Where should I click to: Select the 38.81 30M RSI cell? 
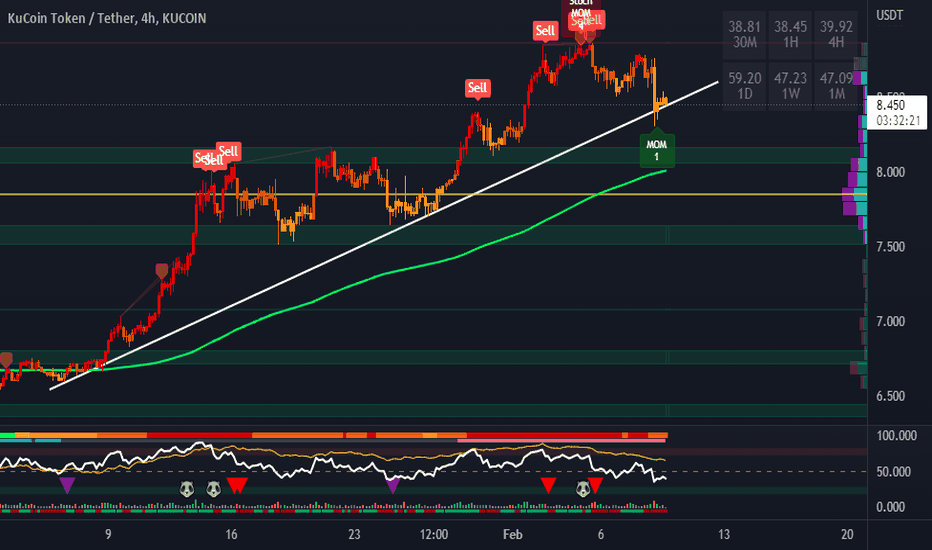(744, 34)
